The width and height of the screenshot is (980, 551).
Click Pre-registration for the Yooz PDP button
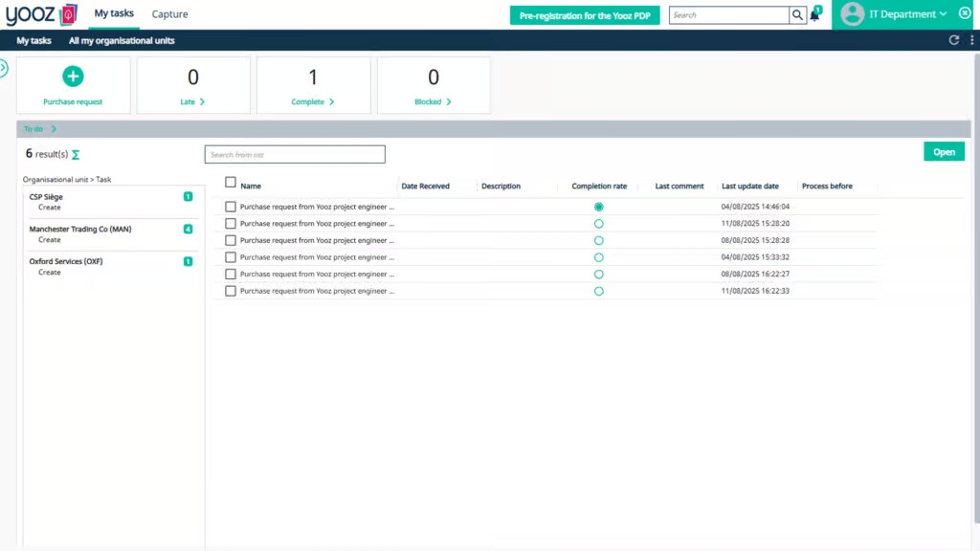[x=585, y=15]
